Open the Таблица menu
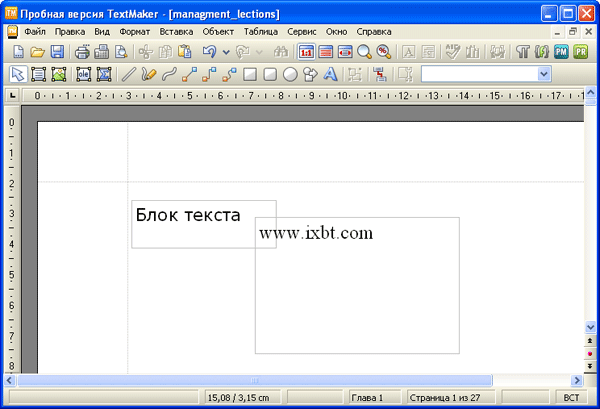This screenshot has height=409, width=600. point(260,31)
